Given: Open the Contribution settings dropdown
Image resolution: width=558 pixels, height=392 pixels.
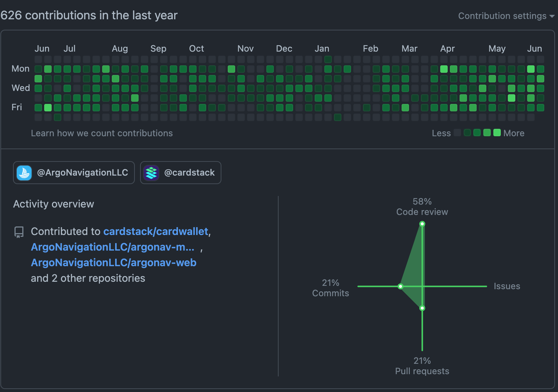Looking at the screenshot, I should coord(506,16).
